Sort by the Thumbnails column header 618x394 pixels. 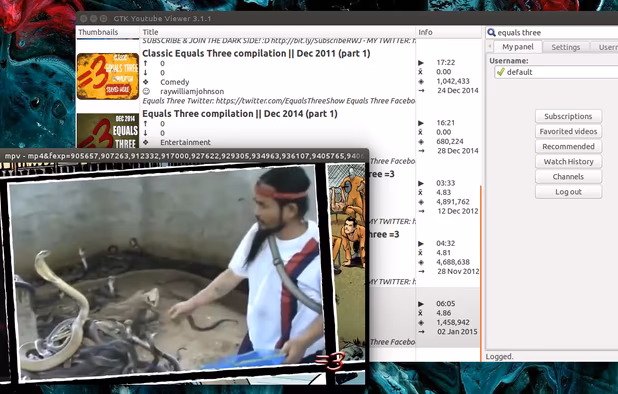108,32
